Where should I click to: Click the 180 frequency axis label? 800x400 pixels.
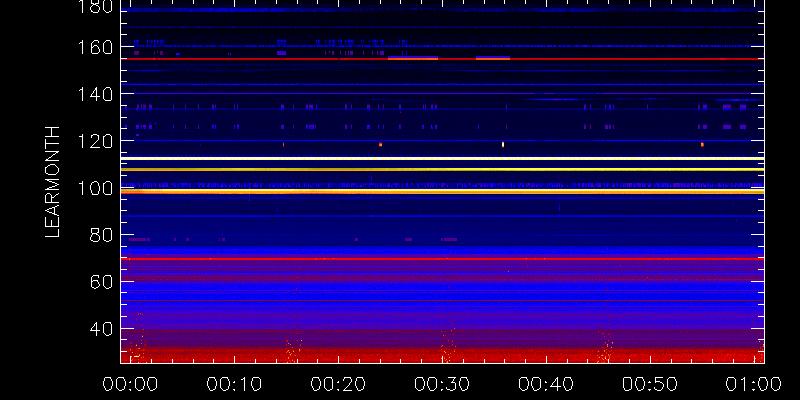(x=95, y=6)
